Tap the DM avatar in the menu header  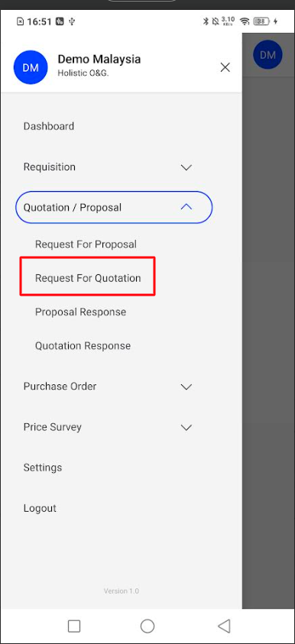tap(31, 67)
